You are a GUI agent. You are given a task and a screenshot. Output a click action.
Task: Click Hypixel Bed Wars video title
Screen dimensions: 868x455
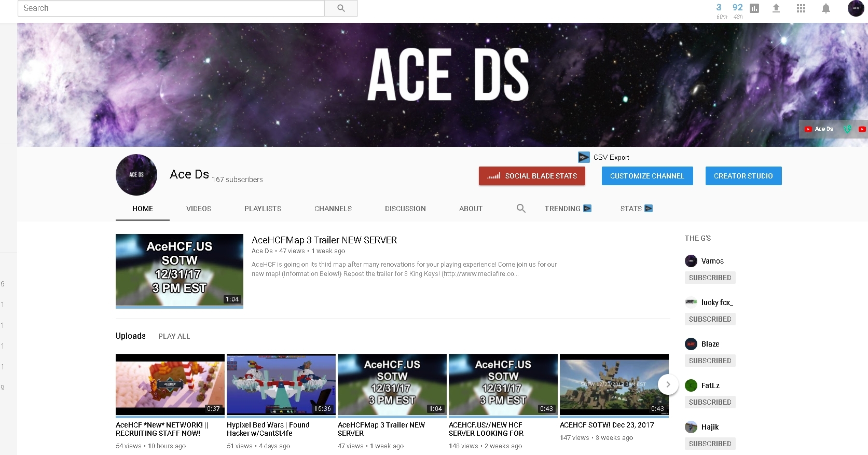coord(268,429)
